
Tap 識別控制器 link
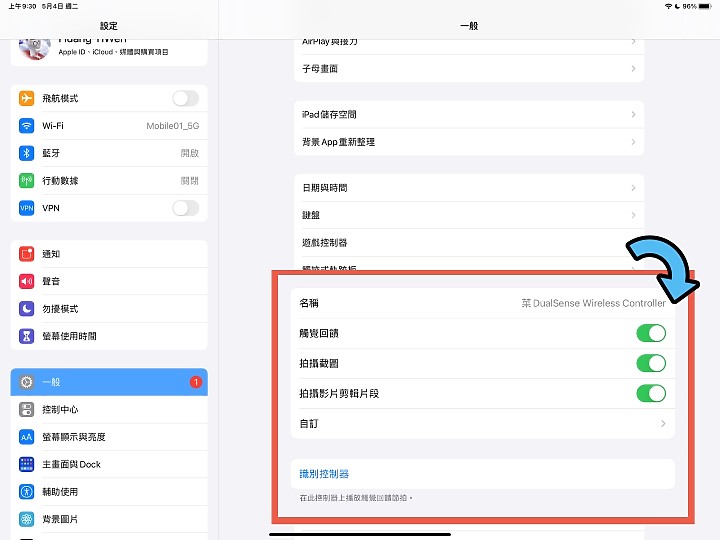pos(324,474)
